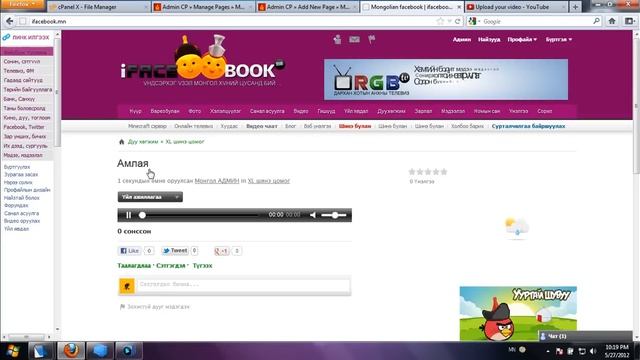Viewport: 640px width, 360px height.
Task: Open the Google search engine dropdown
Action: point(474,21)
